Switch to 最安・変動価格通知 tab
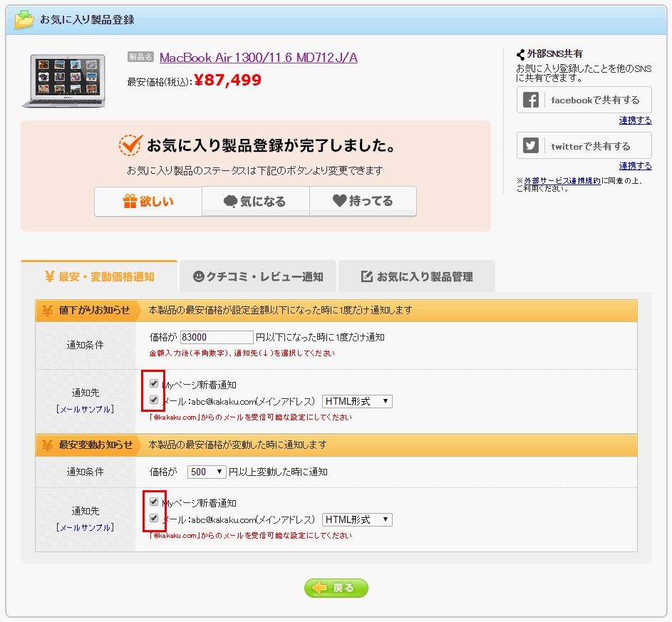 click(99, 276)
